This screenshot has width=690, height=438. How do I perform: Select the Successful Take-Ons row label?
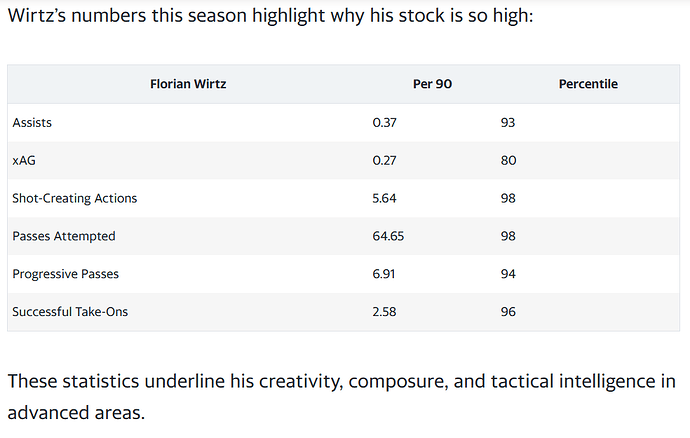tap(70, 312)
